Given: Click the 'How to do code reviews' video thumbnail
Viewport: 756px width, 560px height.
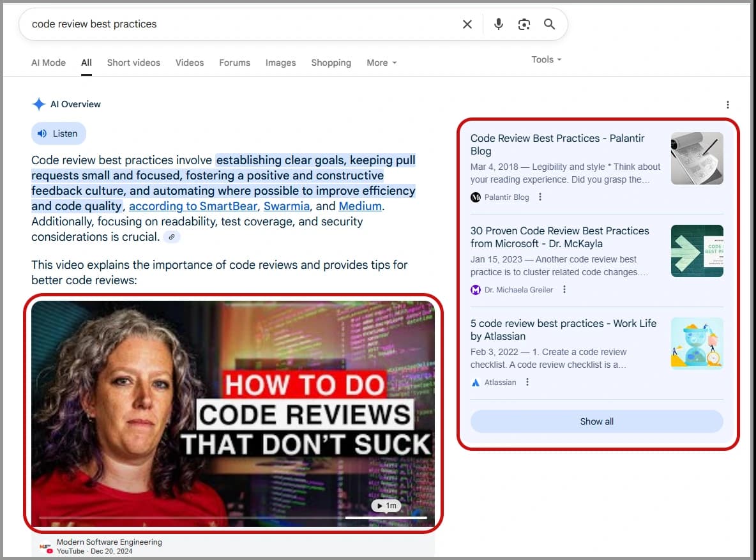Looking at the screenshot, I should coord(233,413).
